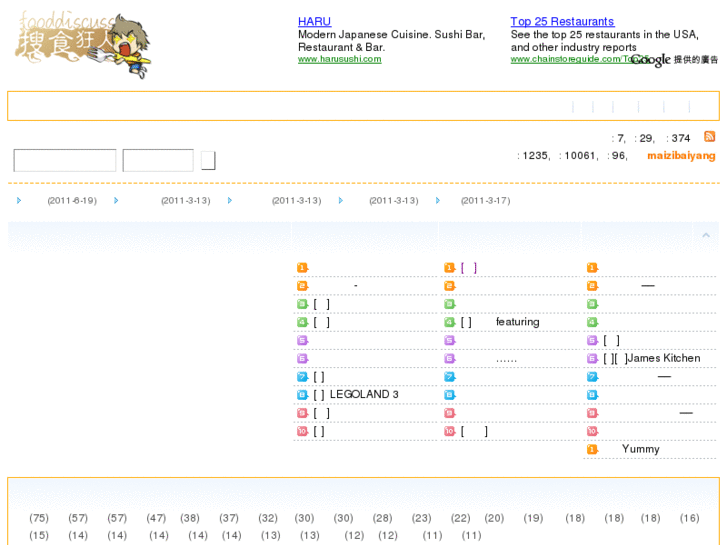Open the maizibaiyang member profile link
727x545 pixels.
tap(681, 155)
